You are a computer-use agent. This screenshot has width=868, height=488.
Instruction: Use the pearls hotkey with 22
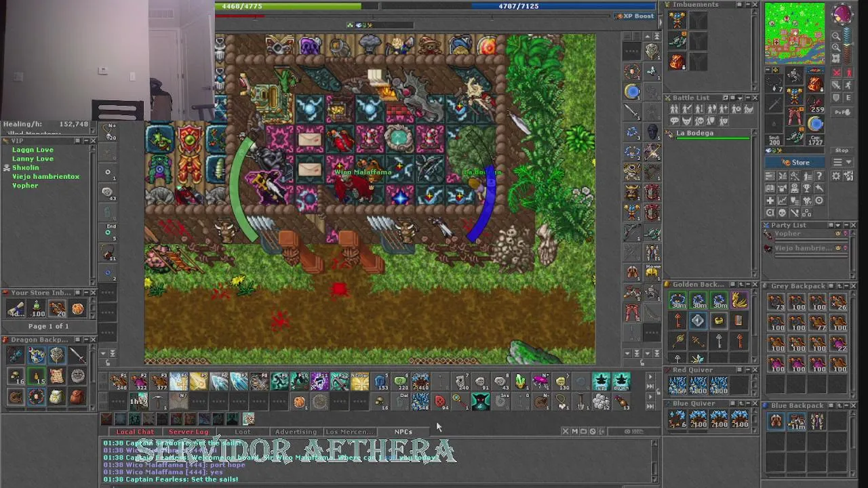[x=601, y=402]
